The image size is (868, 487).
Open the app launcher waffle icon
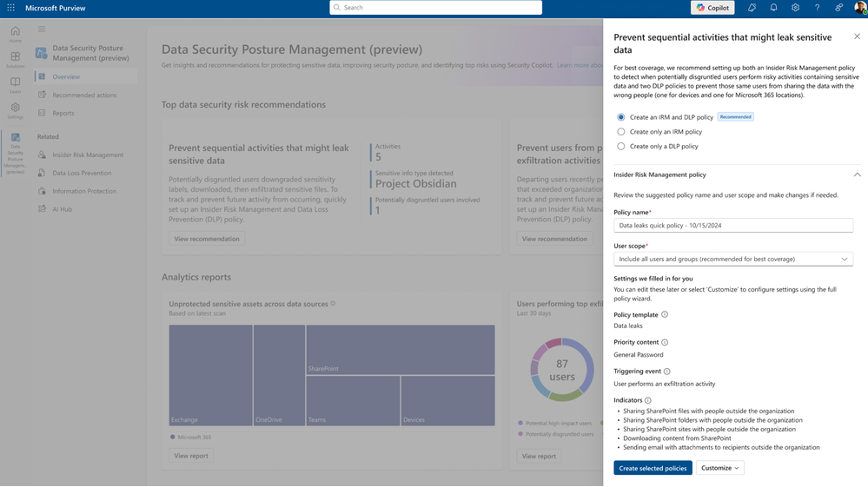click(10, 8)
